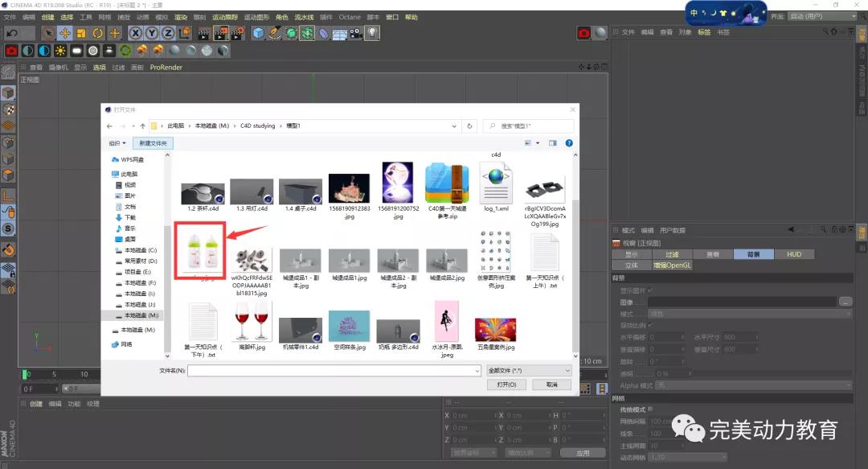
Task: Activate the Rotate tool icon
Action: pyautogui.click(x=98, y=33)
